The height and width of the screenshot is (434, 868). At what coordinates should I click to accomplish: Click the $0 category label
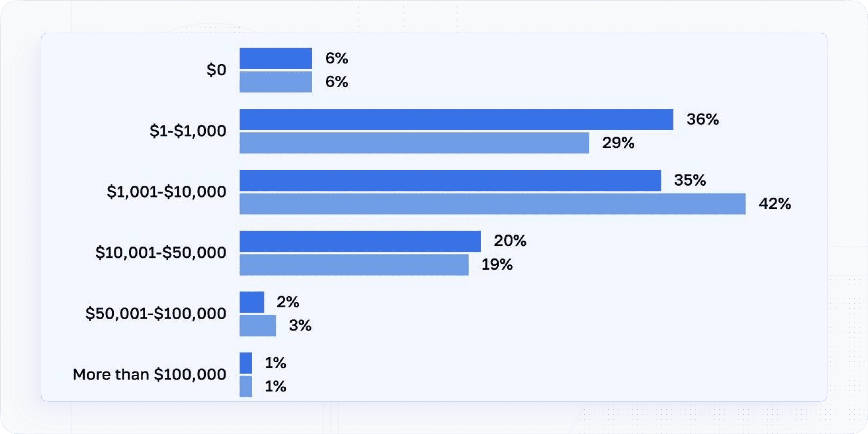point(216,70)
